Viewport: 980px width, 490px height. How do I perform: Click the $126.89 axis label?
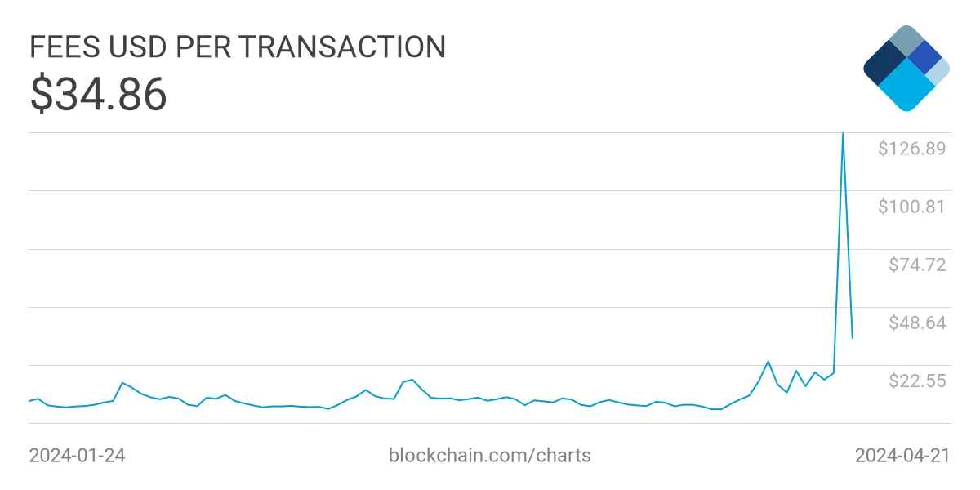911,149
